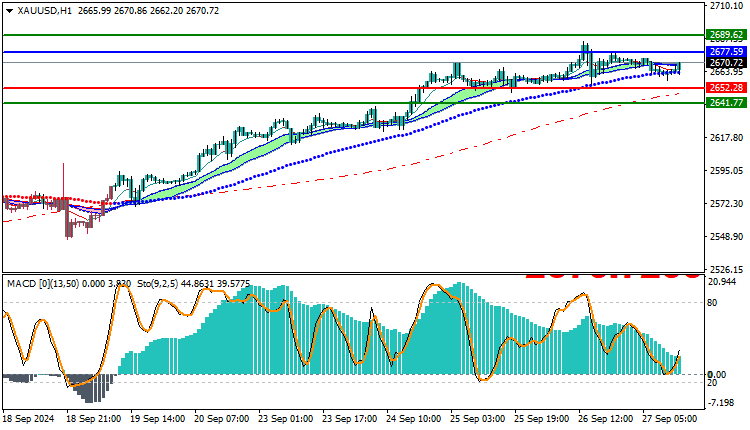The image size is (750, 430).
Task: Click the 80 level stochastic scale label
Action: coord(712,303)
